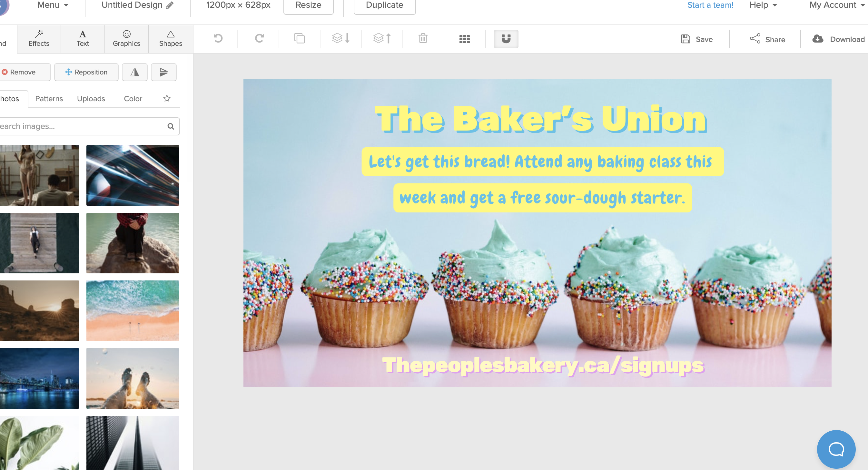The width and height of the screenshot is (868, 470).
Task: Select the Text tool
Action: (82, 38)
